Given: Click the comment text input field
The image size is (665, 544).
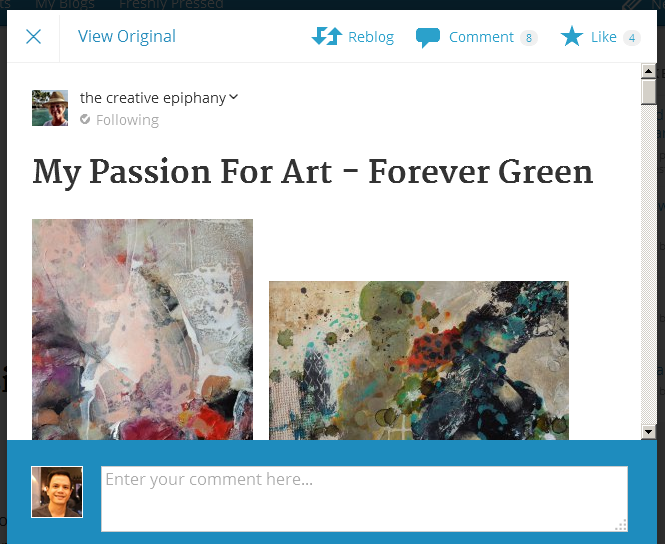Looking at the screenshot, I should [x=364, y=498].
